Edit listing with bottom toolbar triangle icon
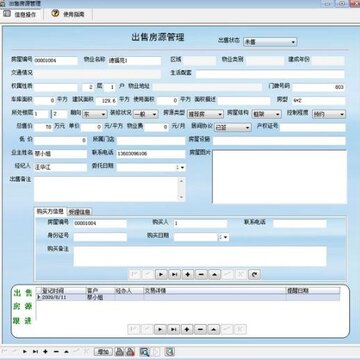Viewport: 360px width, 360px height. coord(66,351)
